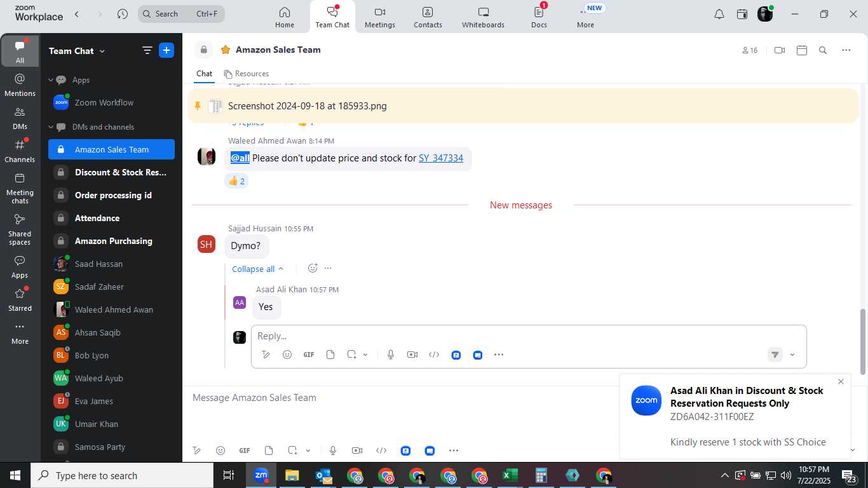Start a video meeting from channel header

pyautogui.click(x=780, y=50)
